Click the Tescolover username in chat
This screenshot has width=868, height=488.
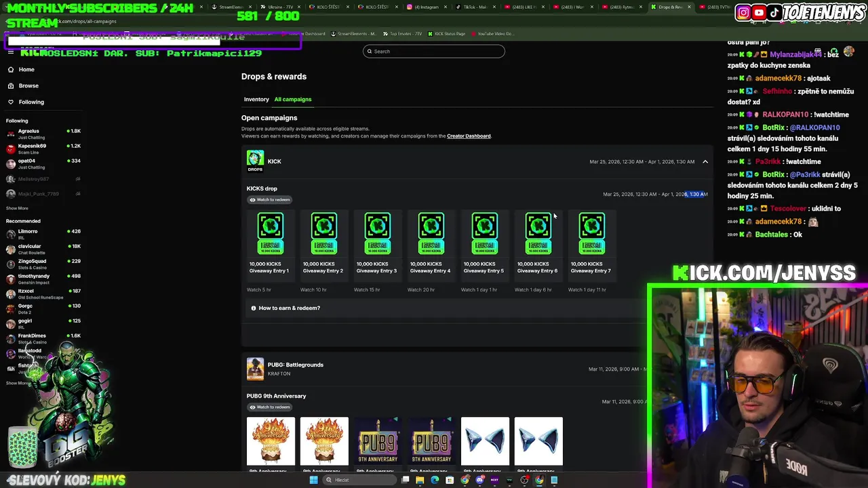pos(787,209)
